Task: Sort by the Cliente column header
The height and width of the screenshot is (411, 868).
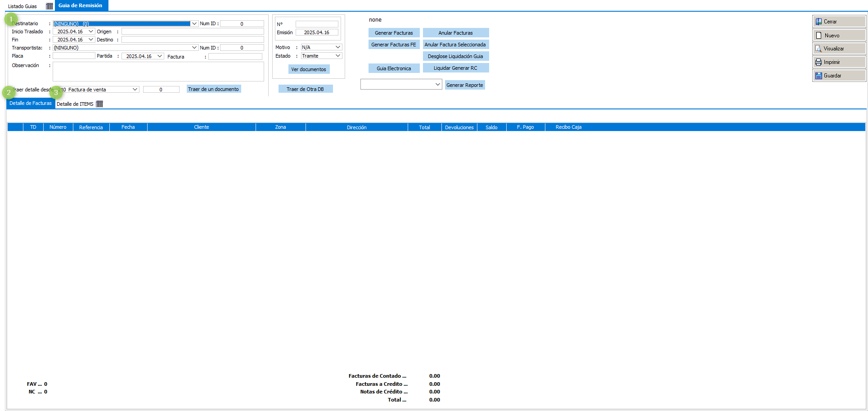Action: [201, 127]
